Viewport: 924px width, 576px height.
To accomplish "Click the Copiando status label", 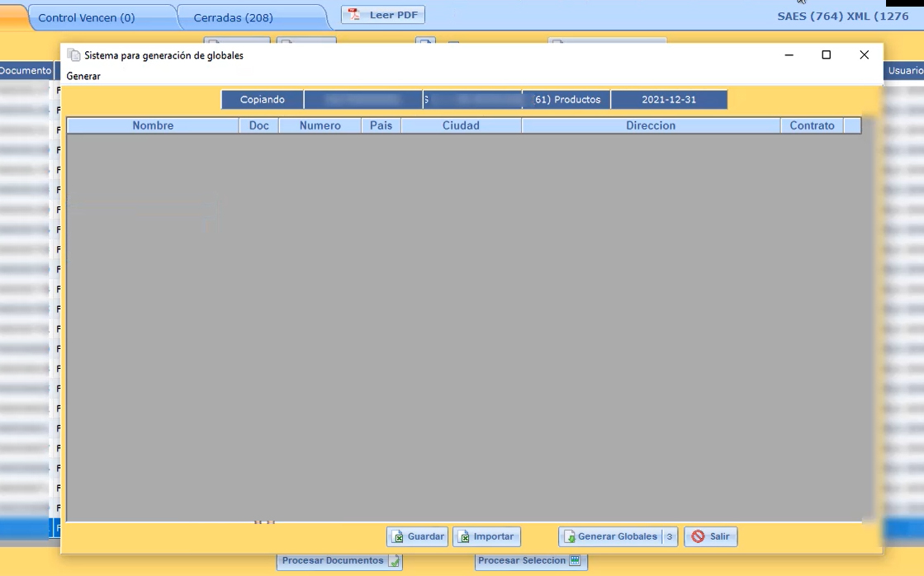I will [263, 100].
